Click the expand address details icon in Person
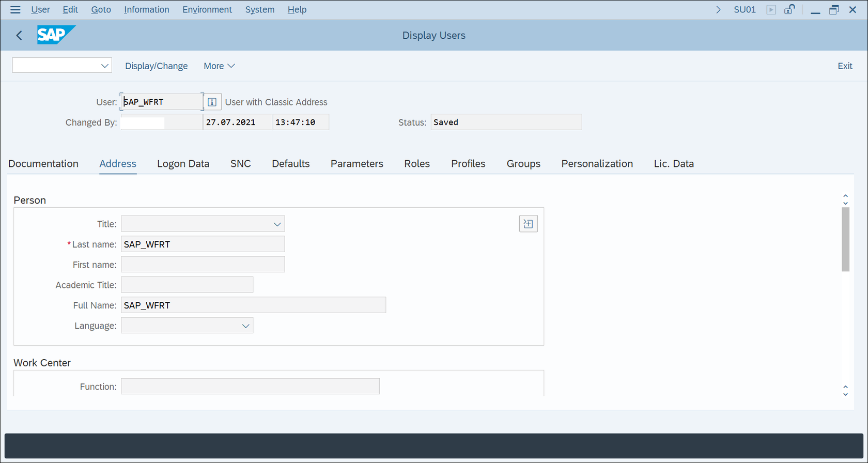This screenshot has width=868, height=463. point(528,224)
